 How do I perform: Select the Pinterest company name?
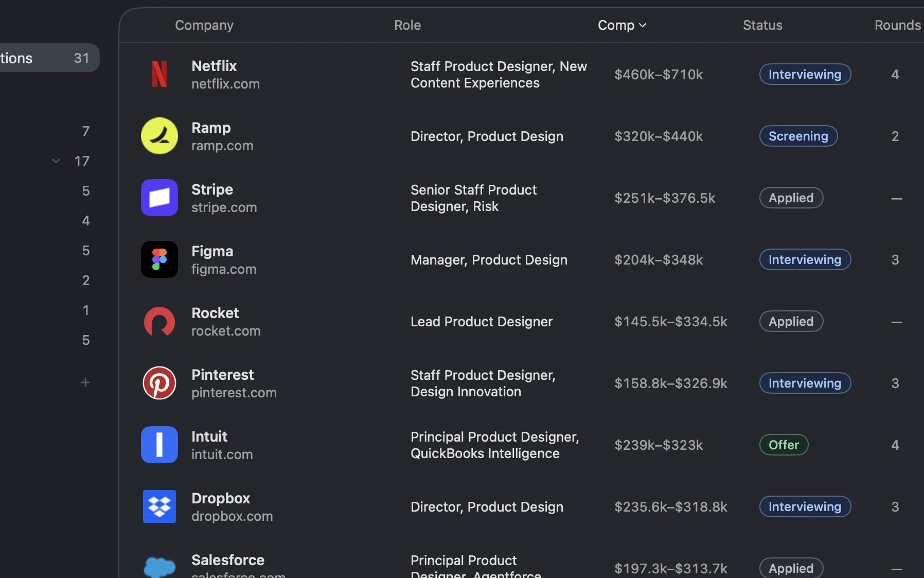[223, 375]
